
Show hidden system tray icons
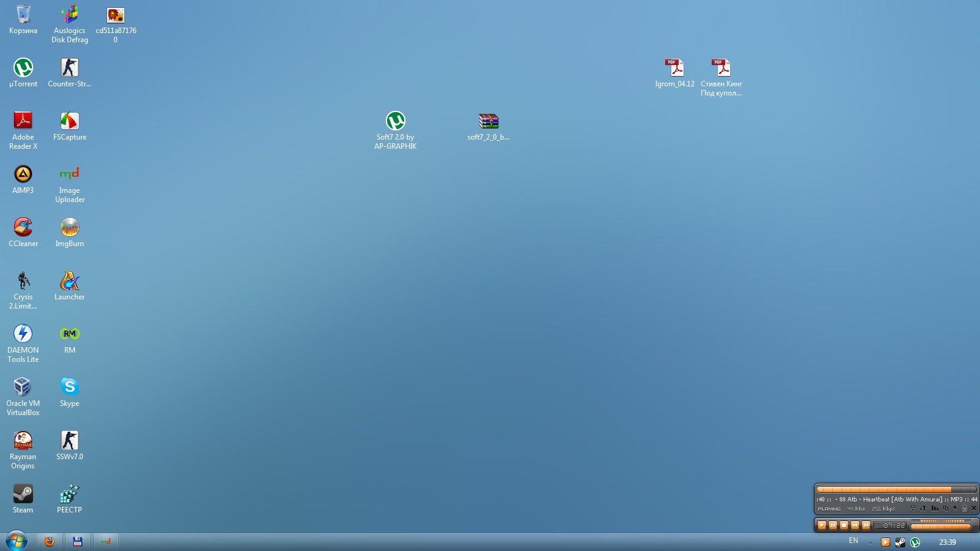870,542
